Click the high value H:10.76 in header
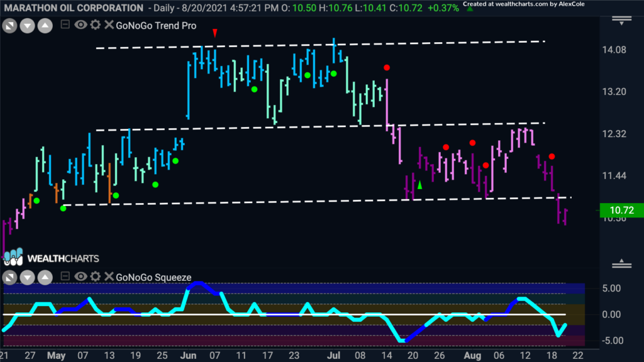The width and height of the screenshot is (644, 362). pyautogui.click(x=336, y=8)
